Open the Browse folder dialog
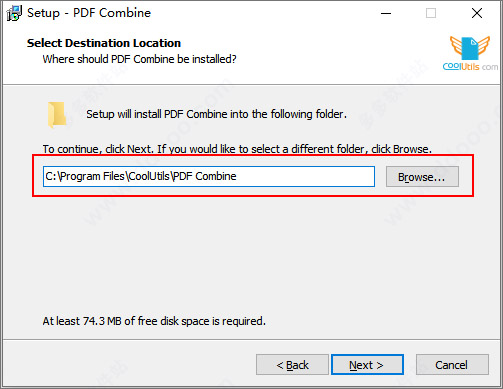 point(422,177)
